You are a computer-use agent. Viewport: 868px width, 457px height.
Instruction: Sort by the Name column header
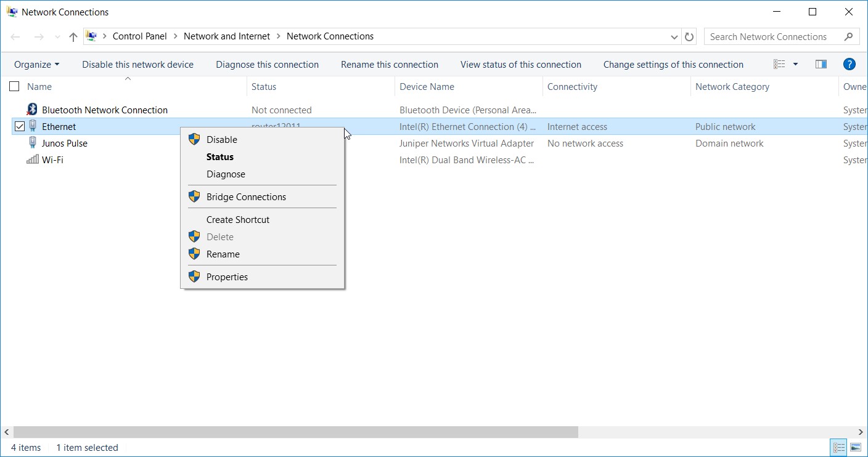(x=39, y=86)
